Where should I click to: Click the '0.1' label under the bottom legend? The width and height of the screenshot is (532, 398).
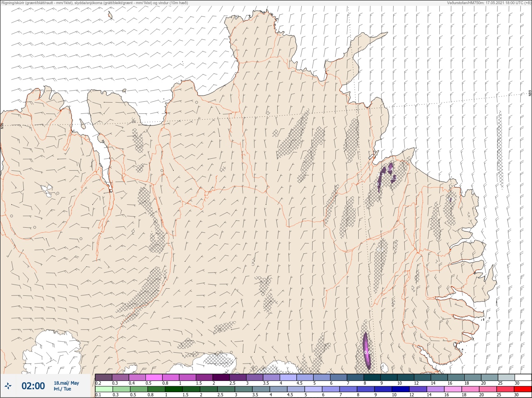pyautogui.click(x=98, y=395)
